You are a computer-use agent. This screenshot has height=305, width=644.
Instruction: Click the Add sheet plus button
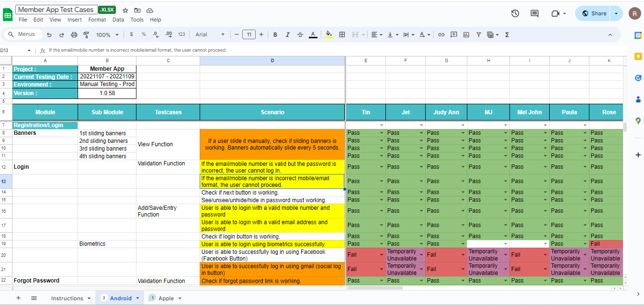click(19, 298)
